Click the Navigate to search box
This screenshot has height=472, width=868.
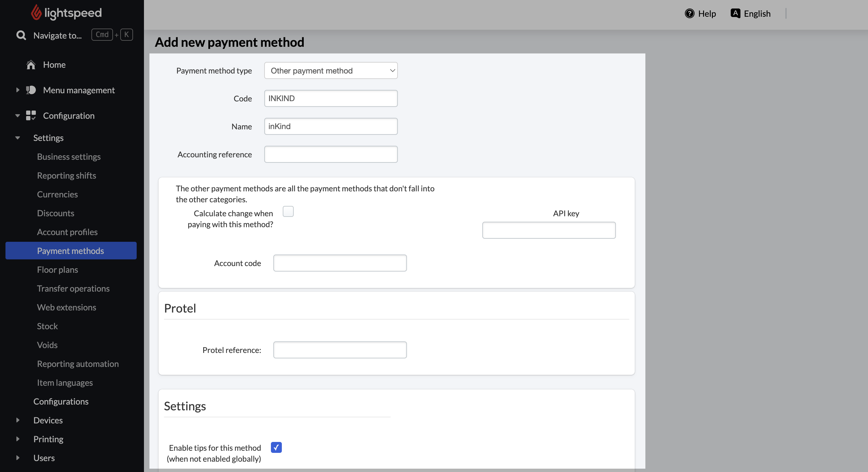tap(58, 35)
